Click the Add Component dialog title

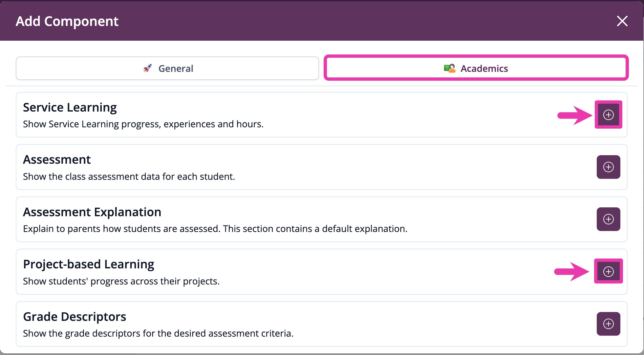(x=67, y=21)
